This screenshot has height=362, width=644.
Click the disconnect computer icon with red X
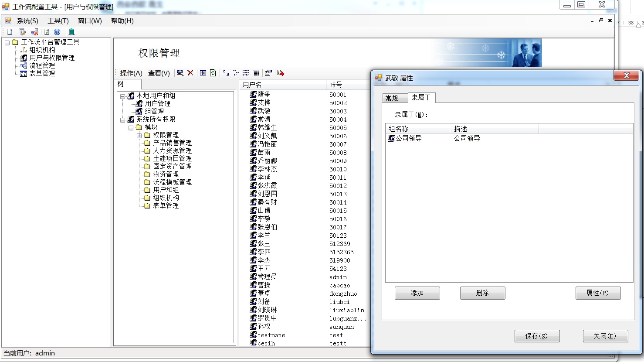tap(34, 32)
